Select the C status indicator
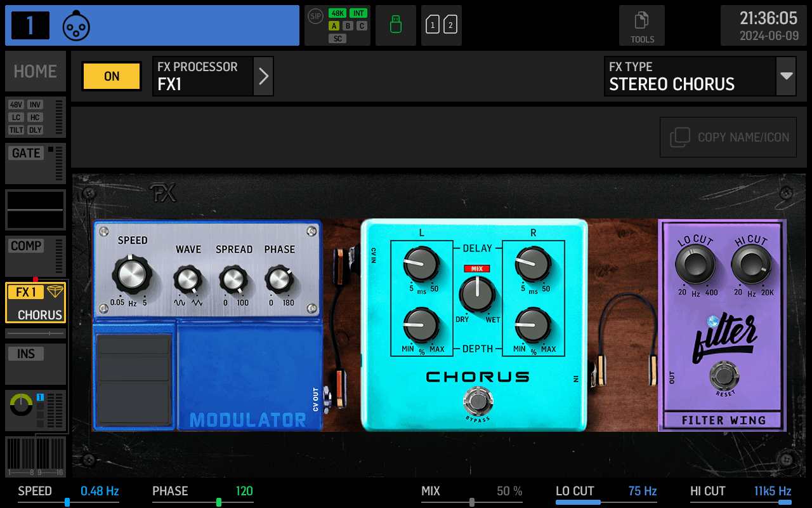812x508 pixels. (362, 26)
